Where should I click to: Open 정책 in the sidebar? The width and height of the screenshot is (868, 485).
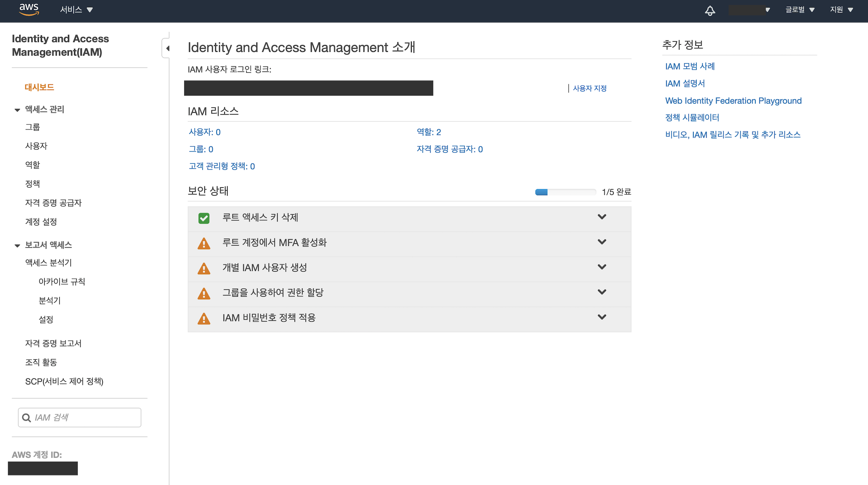pyautogui.click(x=33, y=184)
